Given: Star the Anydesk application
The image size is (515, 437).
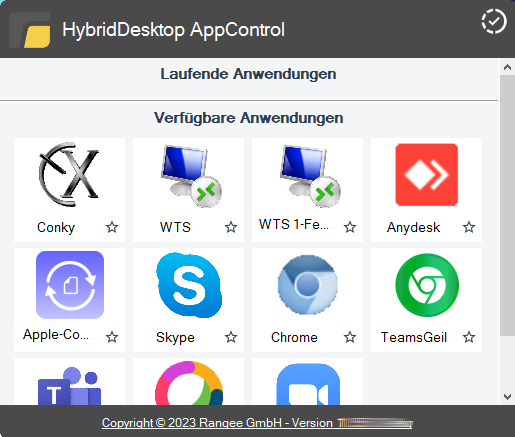Looking at the screenshot, I should (x=469, y=227).
